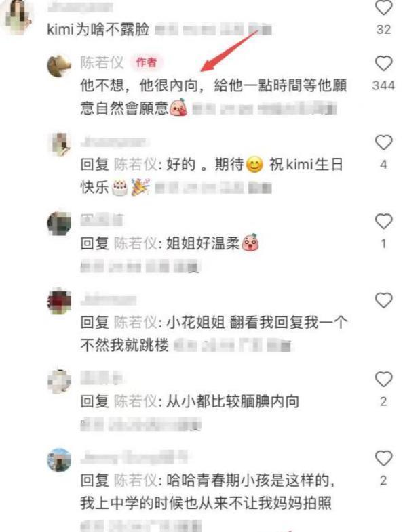Like the '小花姐姐 翻看我回复我一个' reply
This screenshot has height=532, width=403.
tap(383, 300)
